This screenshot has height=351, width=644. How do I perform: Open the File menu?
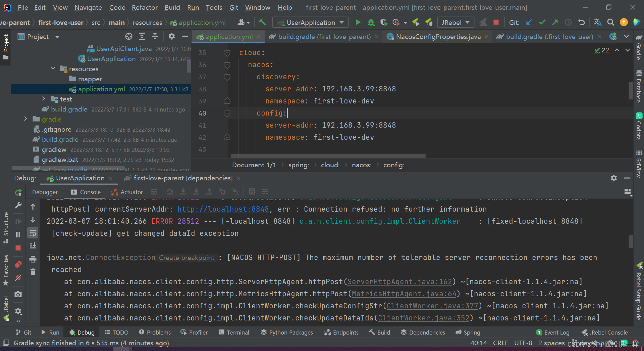pyautogui.click(x=23, y=7)
